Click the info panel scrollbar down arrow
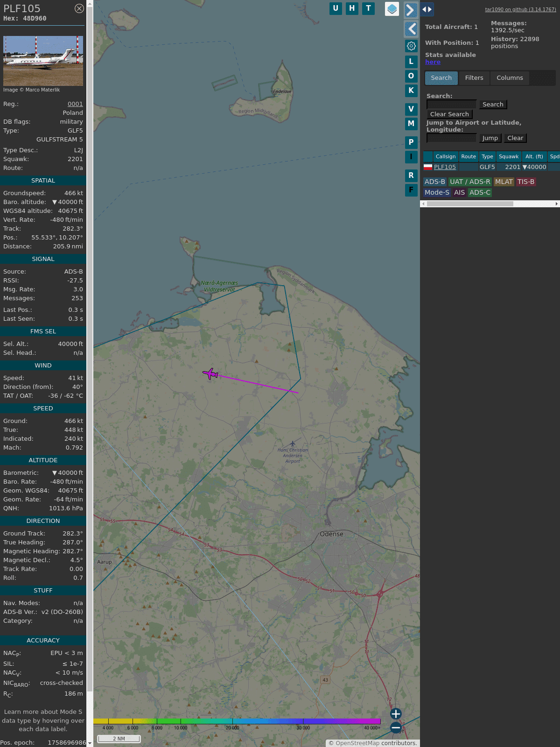The width and height of the screenshot is (560, 747). coord(90,743)
